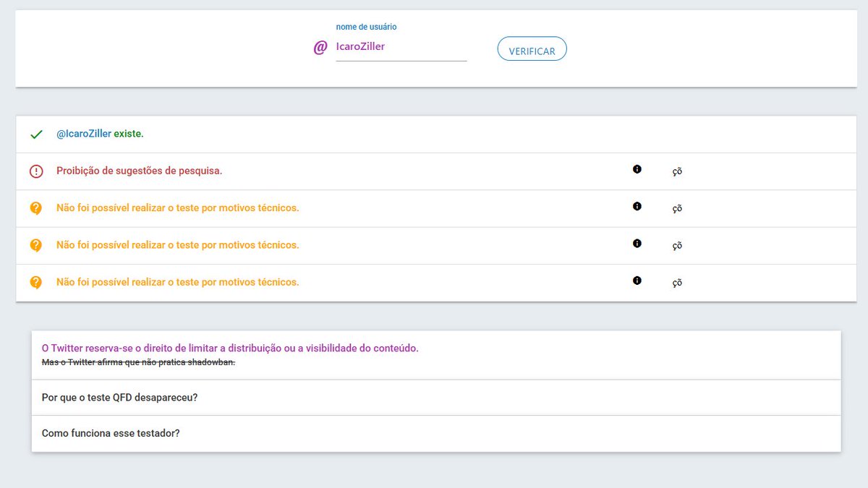Select second 'Não foi possível realizar o teste' message
This screenshot has width=868, height=488.
pos(178,245)
